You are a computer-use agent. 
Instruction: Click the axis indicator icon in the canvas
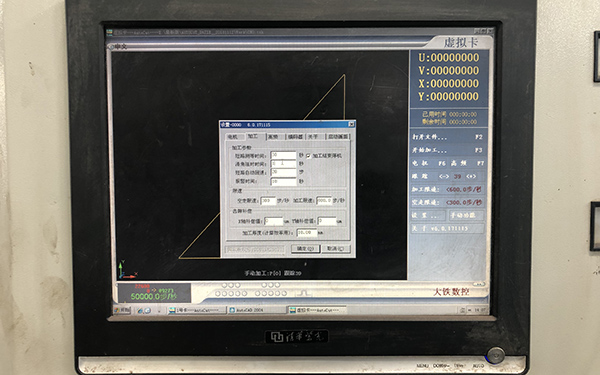click(126, 270)
